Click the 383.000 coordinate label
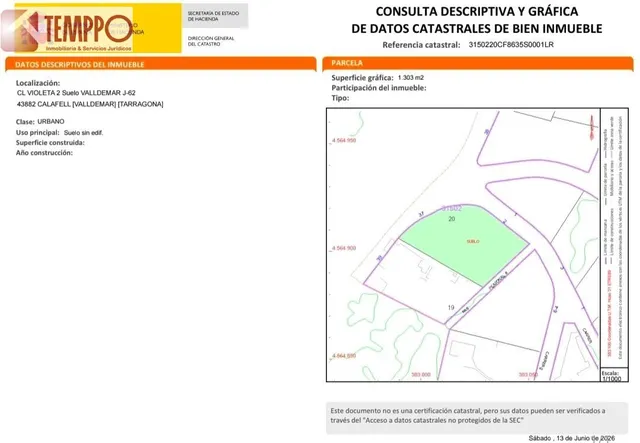This screenshot has height=443, width=640. pos(421,374)
